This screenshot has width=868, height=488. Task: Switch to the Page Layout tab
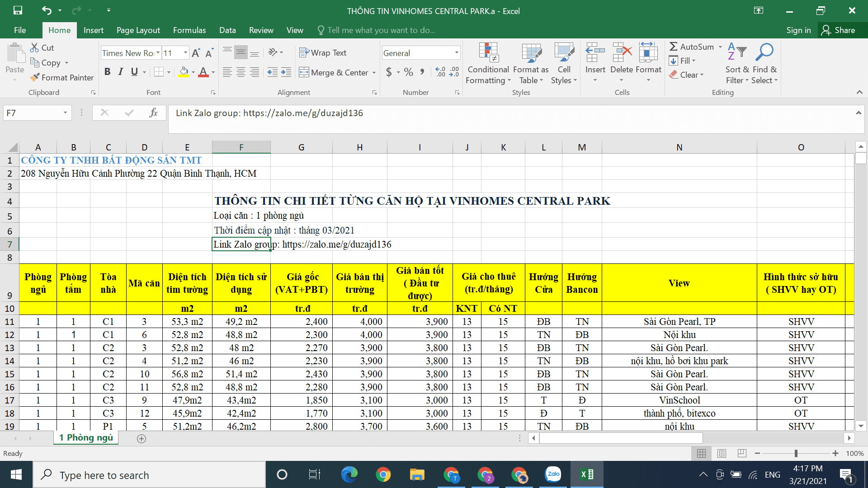(x=138, y=30)
